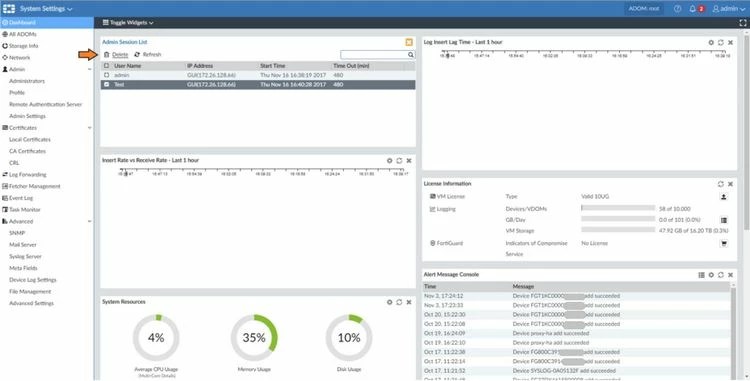Open the notifications bell icon

pyautogui.click(x=692, y=9)
